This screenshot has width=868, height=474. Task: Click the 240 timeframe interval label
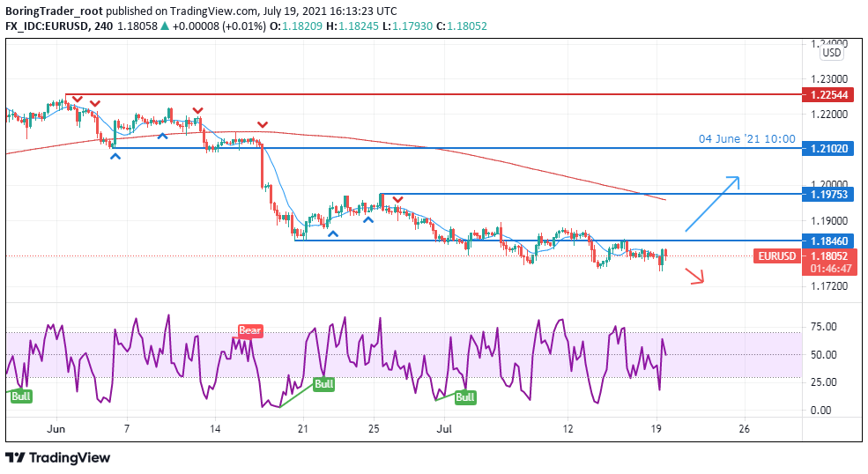pos(103,26)
